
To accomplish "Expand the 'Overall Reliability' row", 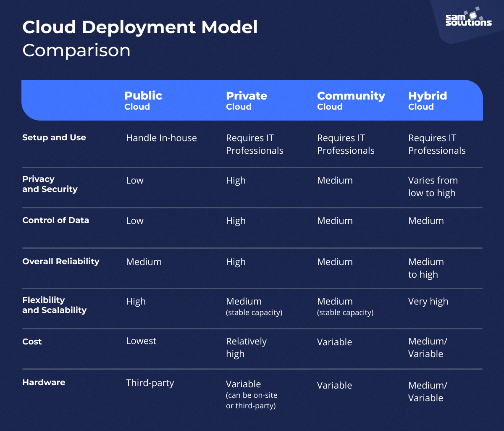I will 61,261.
